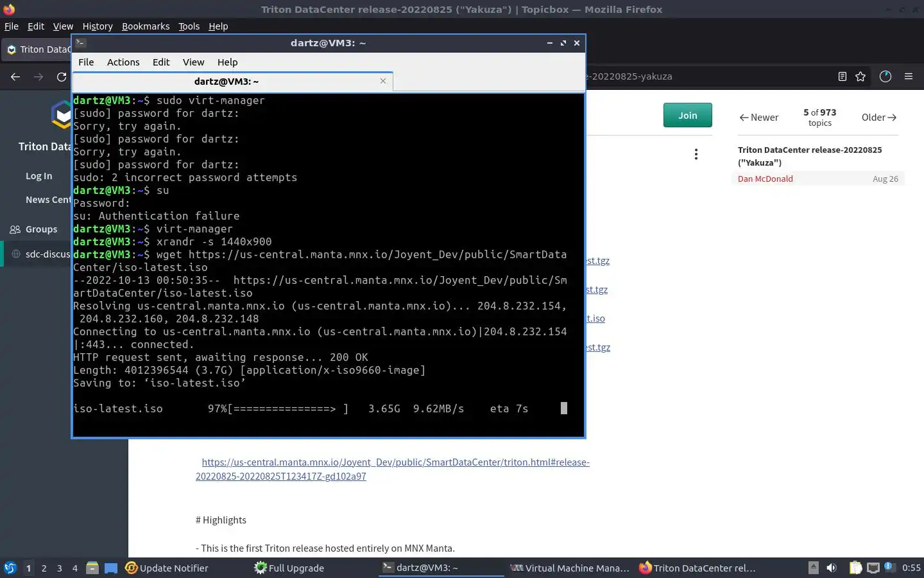Open Firefox File menu

[x=12, y=26]
